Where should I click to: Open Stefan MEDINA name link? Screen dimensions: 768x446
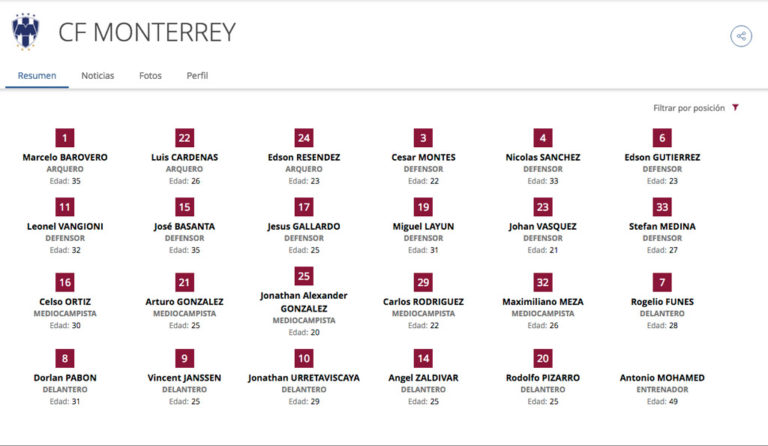click(x=662, y=226)
